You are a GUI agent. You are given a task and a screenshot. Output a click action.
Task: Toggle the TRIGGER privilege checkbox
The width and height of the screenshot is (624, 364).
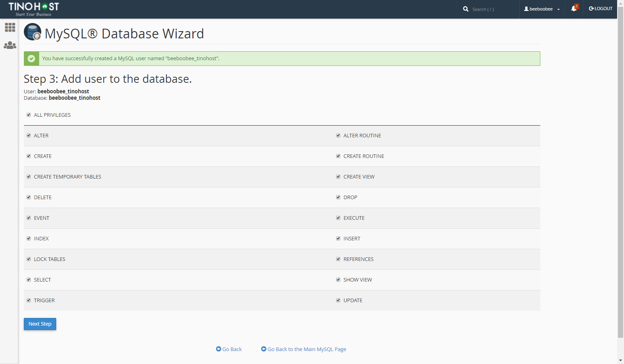tap(29, 300)
